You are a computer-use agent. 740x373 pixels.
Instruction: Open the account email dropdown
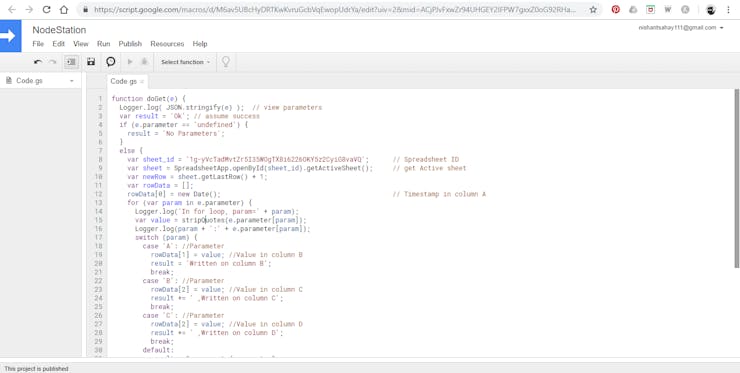pos(681,28)
